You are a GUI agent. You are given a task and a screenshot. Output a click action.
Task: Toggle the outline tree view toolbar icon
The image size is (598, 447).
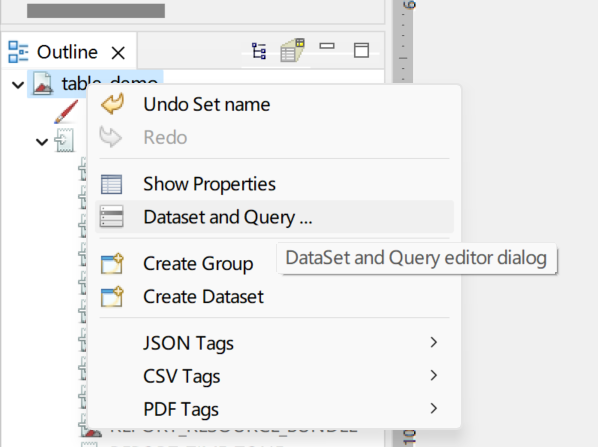259,51
